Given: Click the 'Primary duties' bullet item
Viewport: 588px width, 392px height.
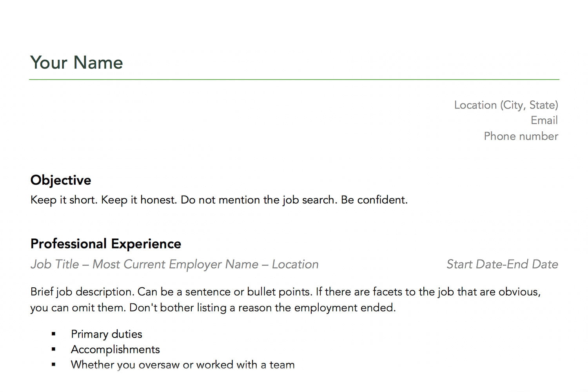Looking at the screenshot, I should tap(107, 334).
